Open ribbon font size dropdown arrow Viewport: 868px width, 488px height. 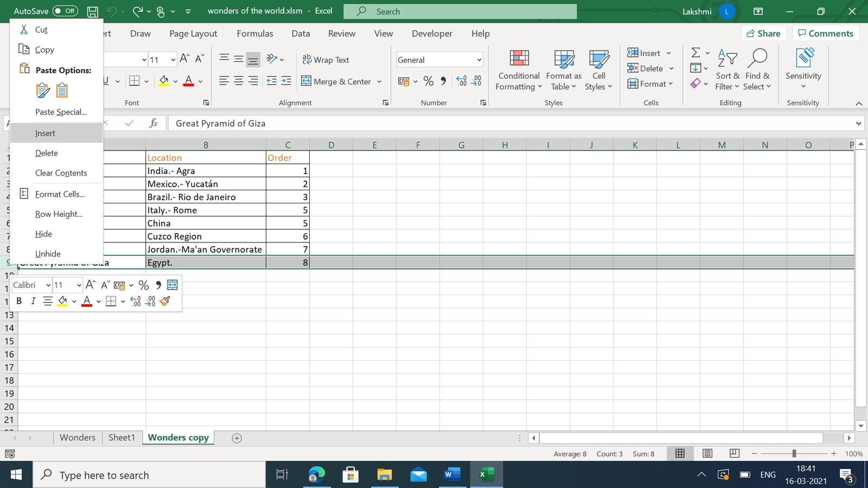click(x=173, y=60)
